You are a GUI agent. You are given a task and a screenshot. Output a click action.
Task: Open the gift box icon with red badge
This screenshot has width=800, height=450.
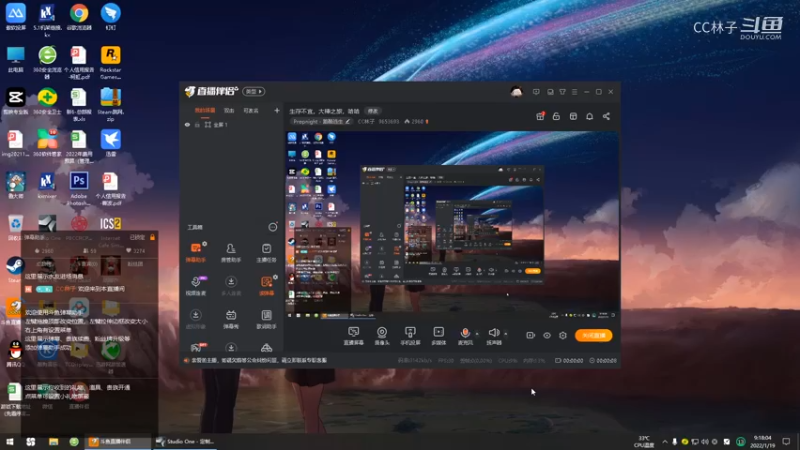540,116
